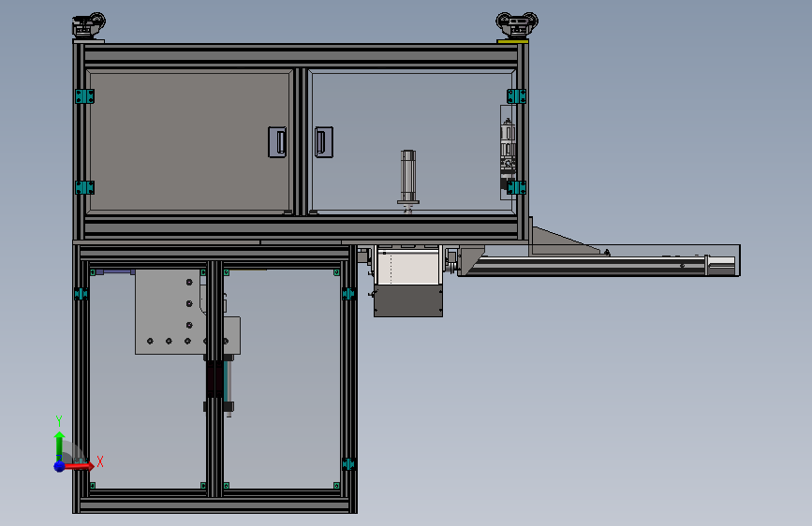Select the long horizontal linear rail
The width and height of the screenshot is (812, 526).
[x=598, y=266]
